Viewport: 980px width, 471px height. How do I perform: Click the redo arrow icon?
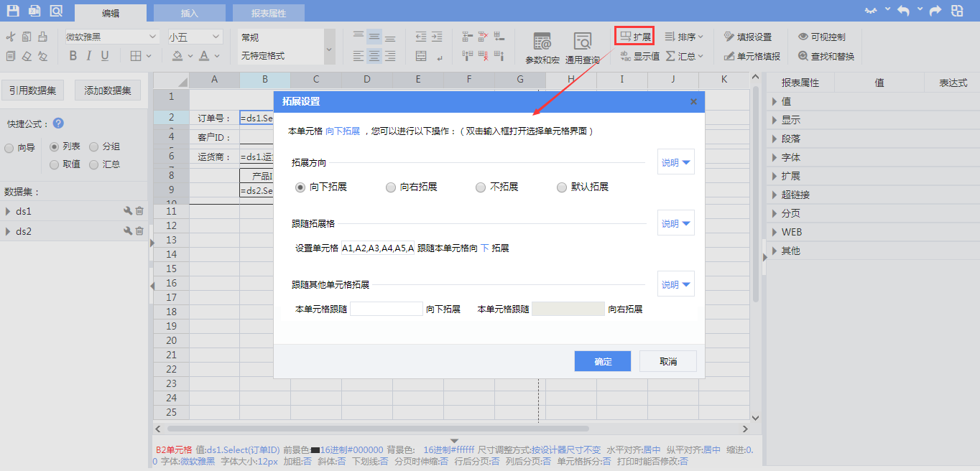pyautogui.click(x=935, y=11)
